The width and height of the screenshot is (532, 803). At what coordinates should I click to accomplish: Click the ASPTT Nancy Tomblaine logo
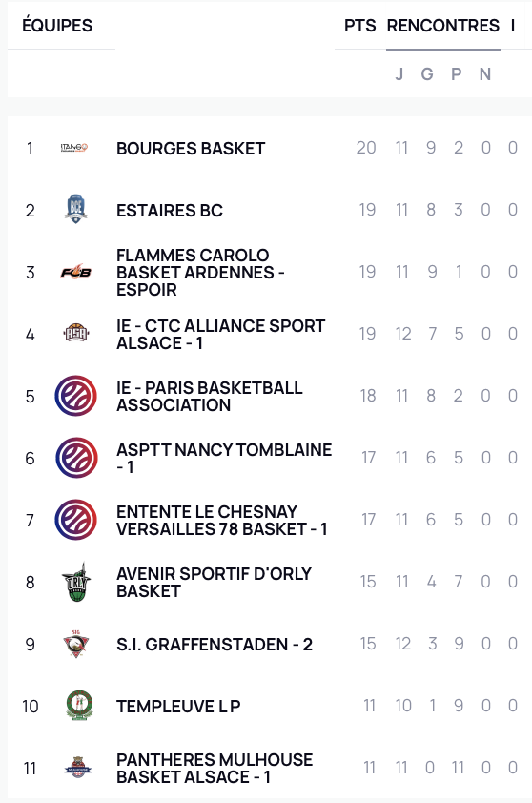point(76,458)
